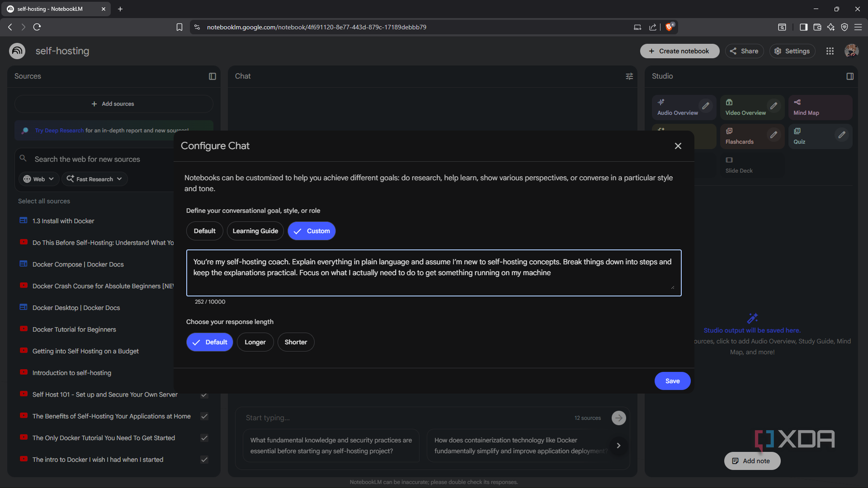Click the Create notebook button
The height and width of the screenshot is (488, 868).
point(680,51)
